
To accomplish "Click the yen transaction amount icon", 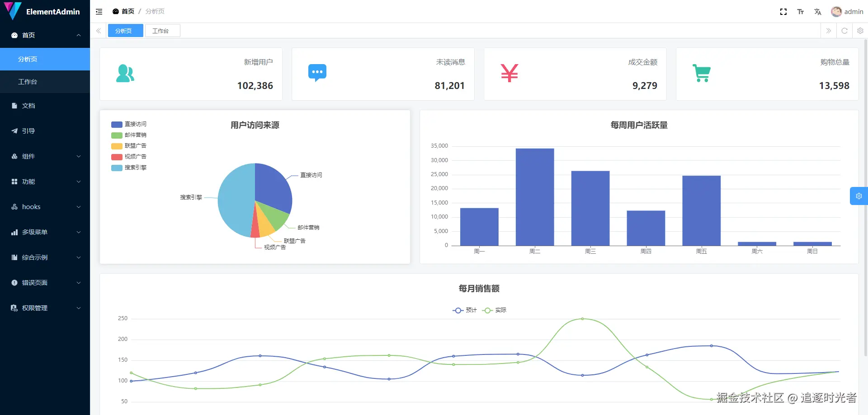I will (509, 73).
